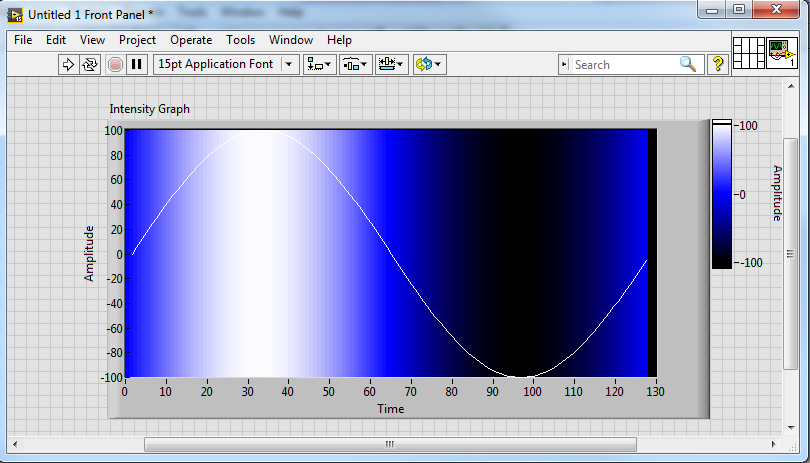Open Context Help question mark
The height and width of the screenshot is (463, 810).
click(x=718, y=64)
